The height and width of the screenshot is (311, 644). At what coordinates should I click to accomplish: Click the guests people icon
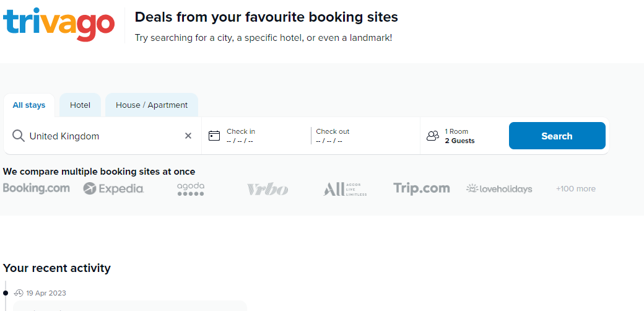[433, 136]
